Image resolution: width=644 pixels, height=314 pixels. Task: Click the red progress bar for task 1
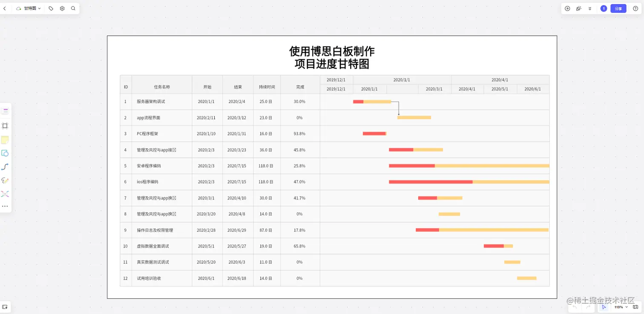358,101
